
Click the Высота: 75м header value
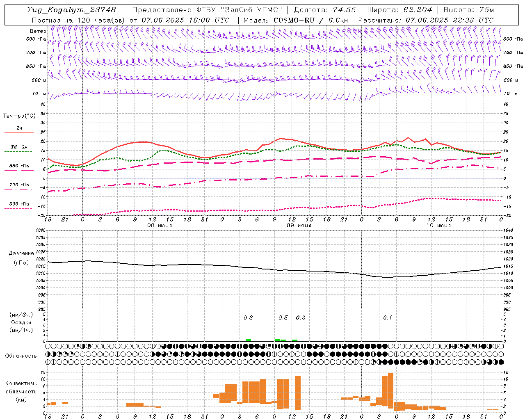tap(468, 10)
